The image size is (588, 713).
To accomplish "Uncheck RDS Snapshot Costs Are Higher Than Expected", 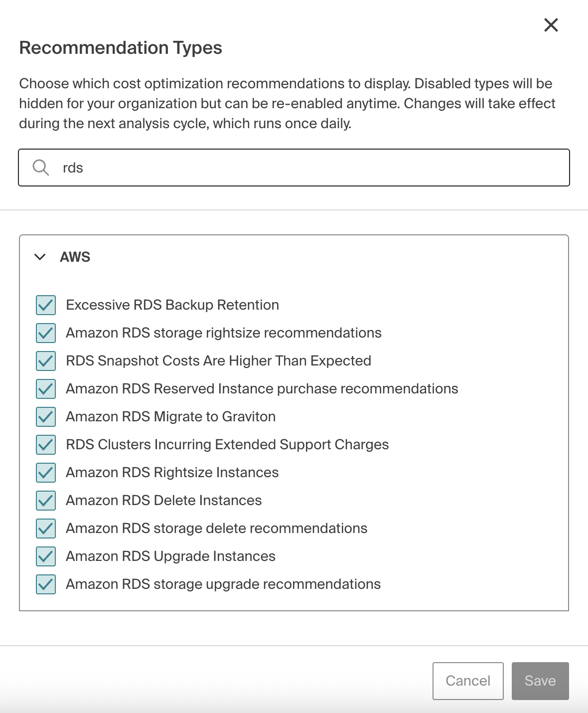I will pyautogui.click(x=45, y=361).
